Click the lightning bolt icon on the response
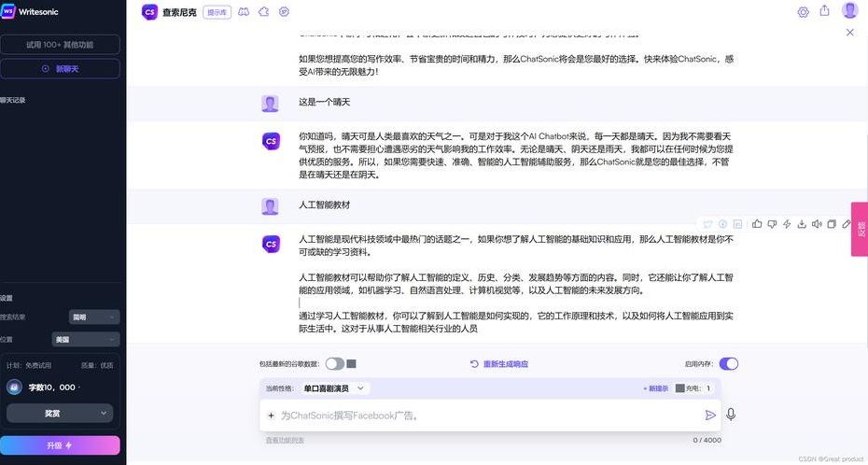This screenshot has height=465, width=868. (787, 224)
